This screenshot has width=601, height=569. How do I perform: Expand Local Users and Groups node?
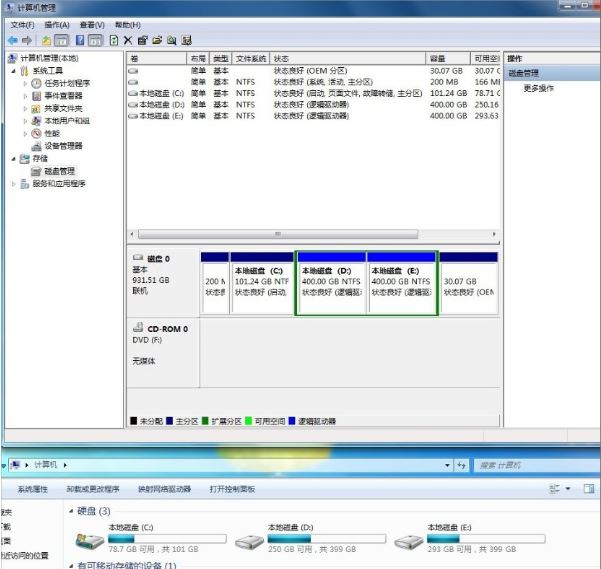pyautogui.click(x=25, y=121)
